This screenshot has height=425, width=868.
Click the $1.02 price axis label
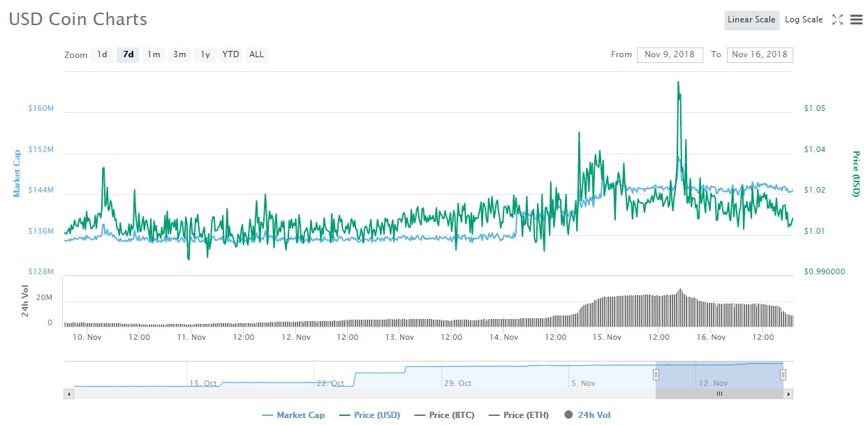(x=815, y=190)
